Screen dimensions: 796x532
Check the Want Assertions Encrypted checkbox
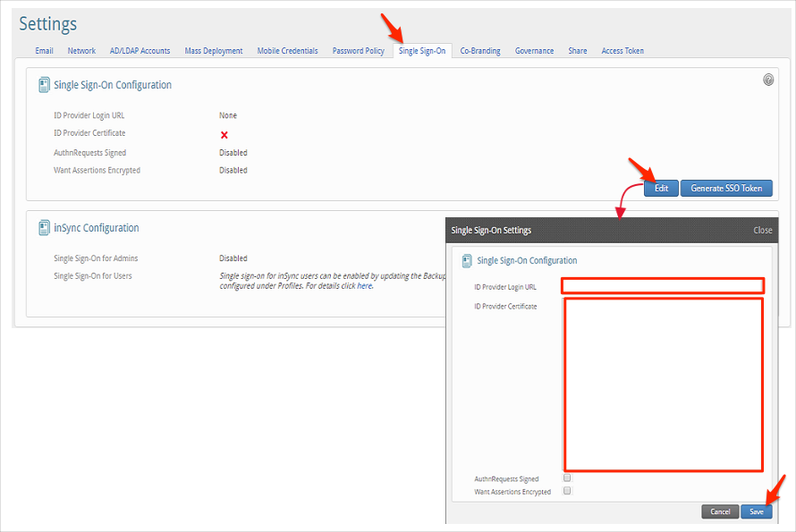click(x=567, y=491)
